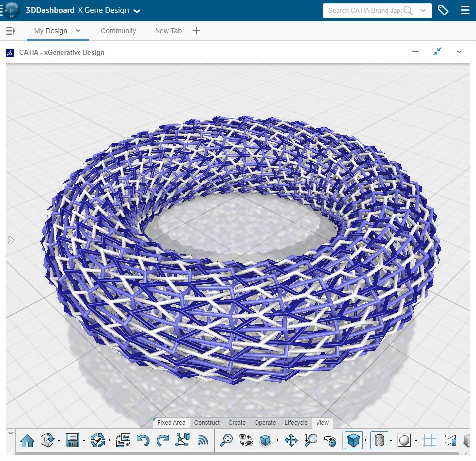This screenshot has height=461, width=476.
Task: Click the Fit All In zoom icon
Action: pyautogui.click(x=227, y=440)
